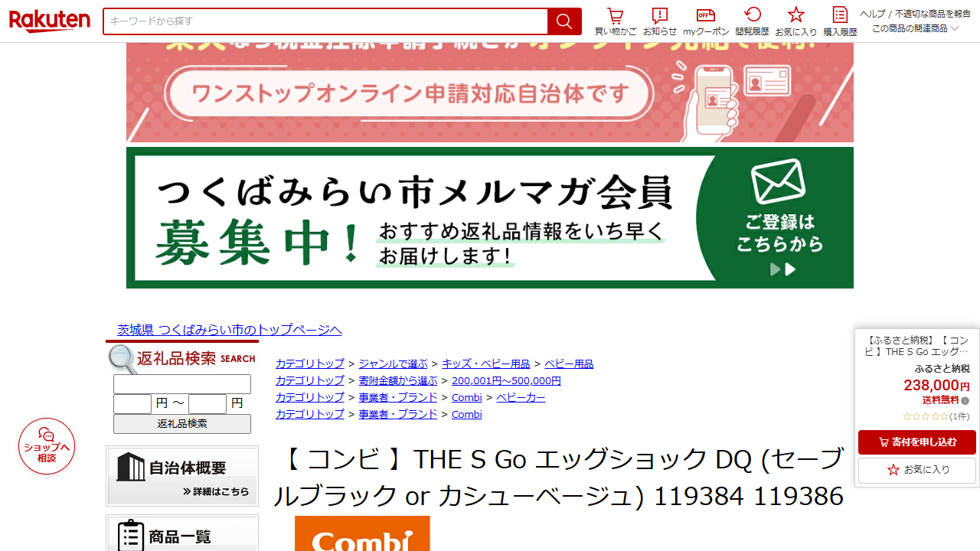Click the minimum price (円) input
Screen dimensions: 980x551
pyautogui.click(x=132, y=403)
